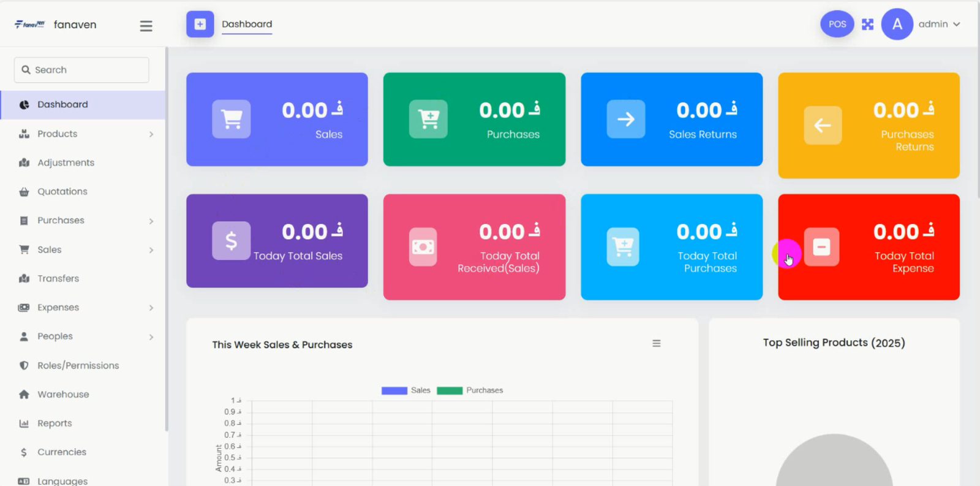This screenshot has height=486, width=980.
Task: Click the Today Total Sales label
Action: 298,256
